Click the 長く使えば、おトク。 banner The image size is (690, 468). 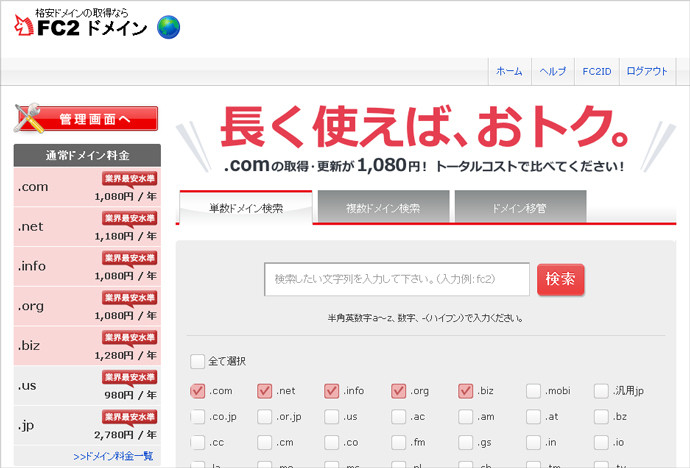425,139
